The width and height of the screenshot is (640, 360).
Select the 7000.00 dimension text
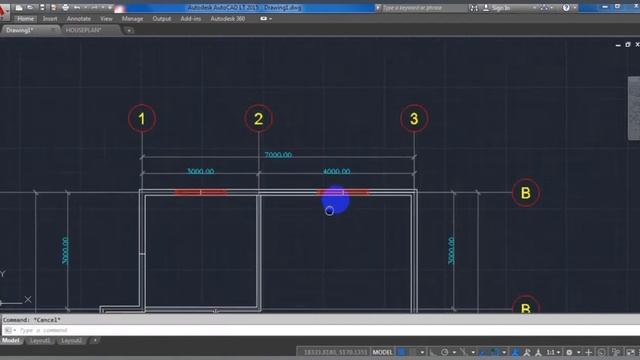tap(278, 155)
